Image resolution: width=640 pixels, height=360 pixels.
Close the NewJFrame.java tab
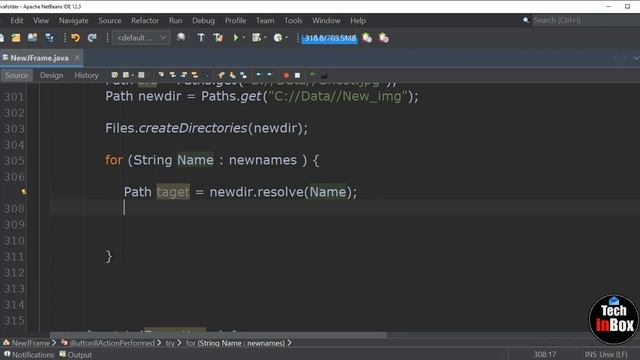(77, 58)
